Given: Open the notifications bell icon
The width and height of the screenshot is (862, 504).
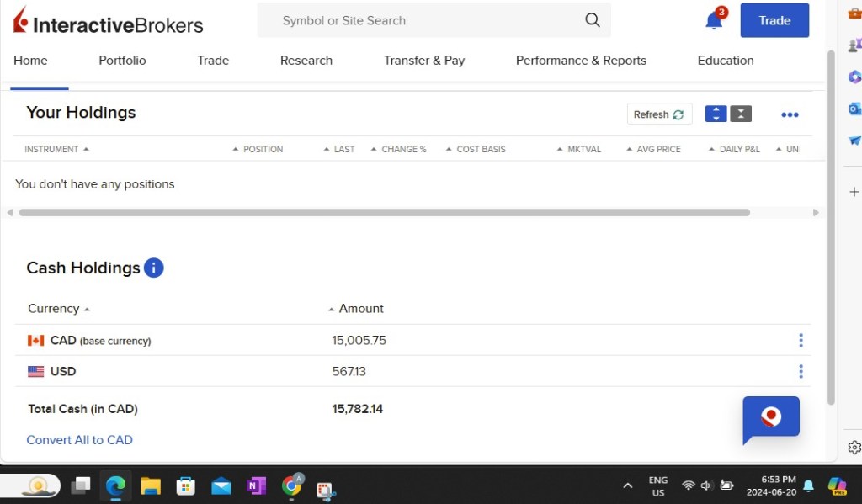Looking at the screenshot, I should [714, 21].
